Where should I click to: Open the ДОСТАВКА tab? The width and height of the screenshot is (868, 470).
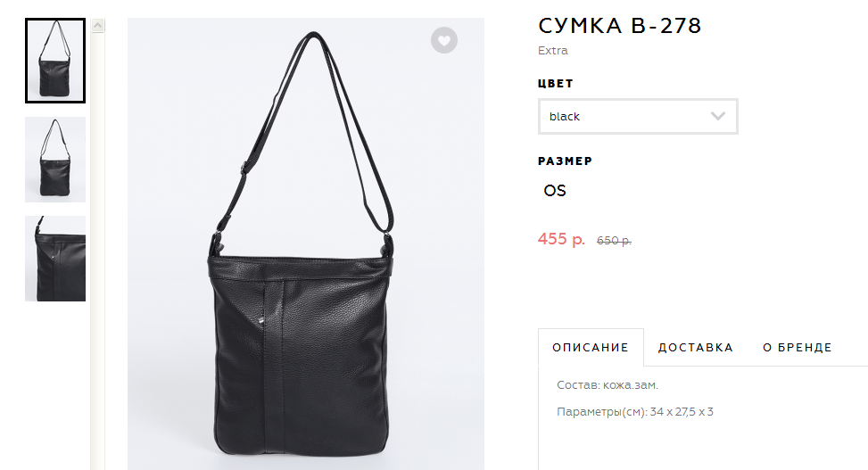[695, 348]
